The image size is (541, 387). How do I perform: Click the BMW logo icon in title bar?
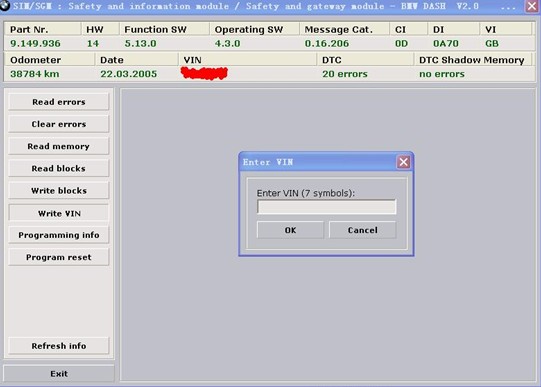coord(4,6)
